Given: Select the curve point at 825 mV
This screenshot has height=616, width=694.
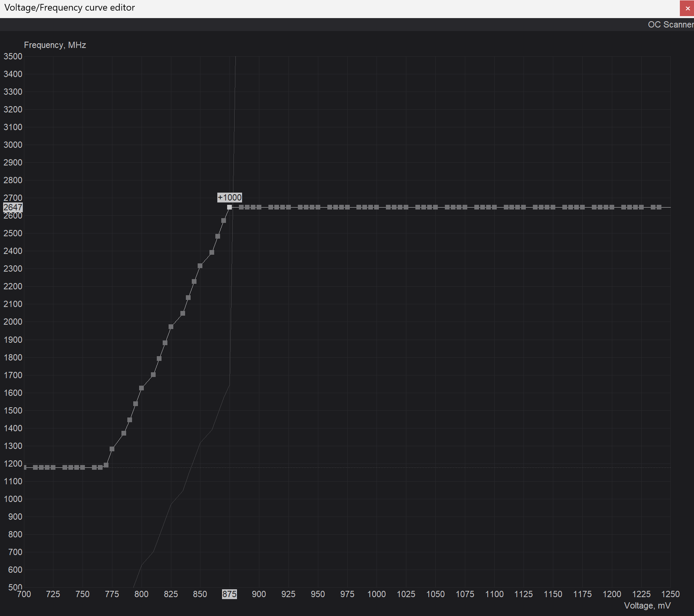Looking at the screenshot, I should tap(171, 327).
